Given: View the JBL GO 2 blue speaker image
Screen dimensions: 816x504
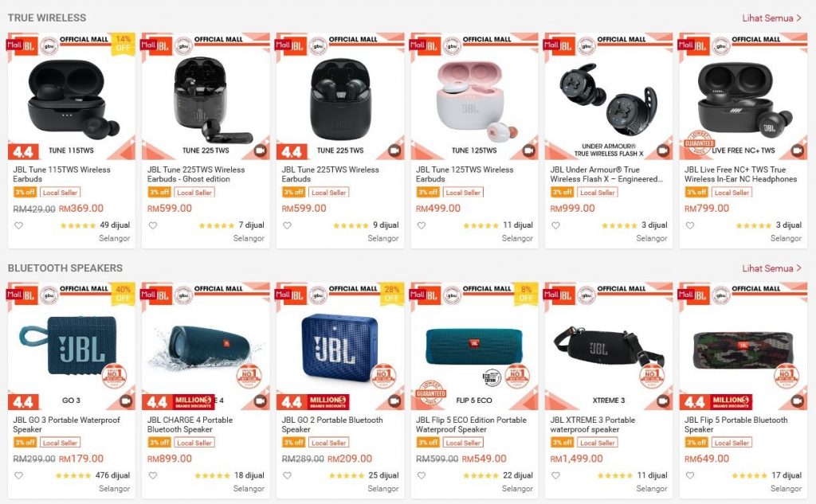Looking at the screenshot, I should (339, 346).
